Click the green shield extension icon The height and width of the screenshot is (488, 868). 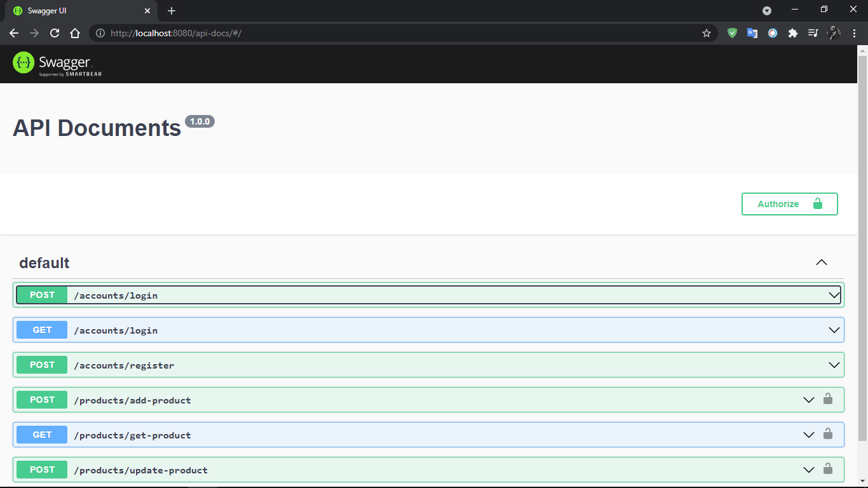pos(732,33)
